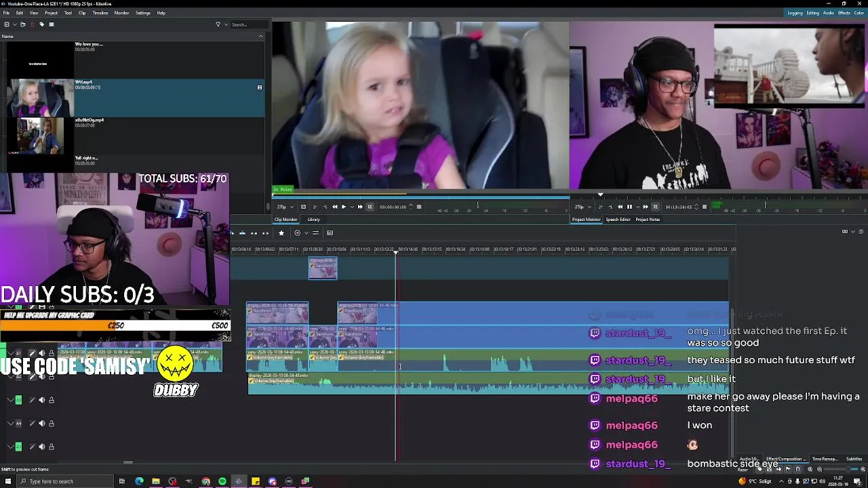This screenshot has height=488, width=868.
Task: Click the timeline playhead marker on ruler
Action: (x=396, y=252)
